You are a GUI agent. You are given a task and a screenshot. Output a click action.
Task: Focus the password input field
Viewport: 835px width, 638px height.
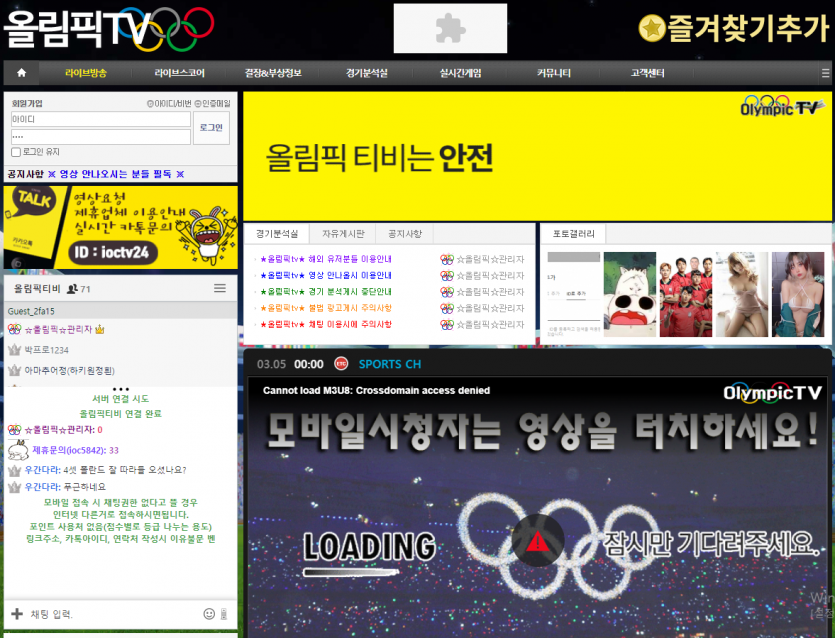(101, 137)
